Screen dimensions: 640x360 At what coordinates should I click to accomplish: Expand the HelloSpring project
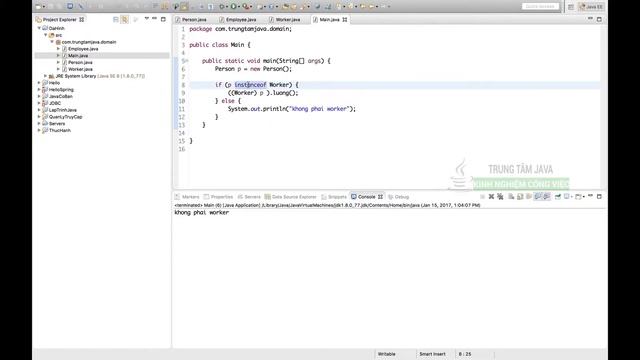[39, 89]
